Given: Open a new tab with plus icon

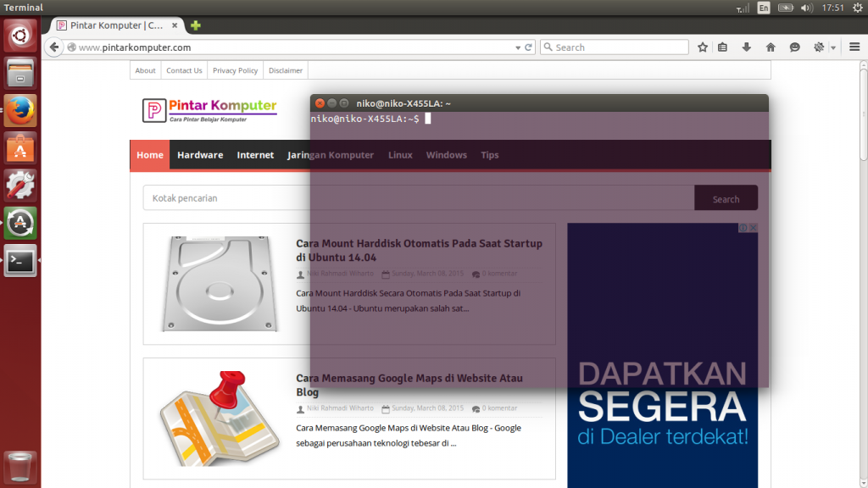Looking at the screenshot, I should click(196, 25).
